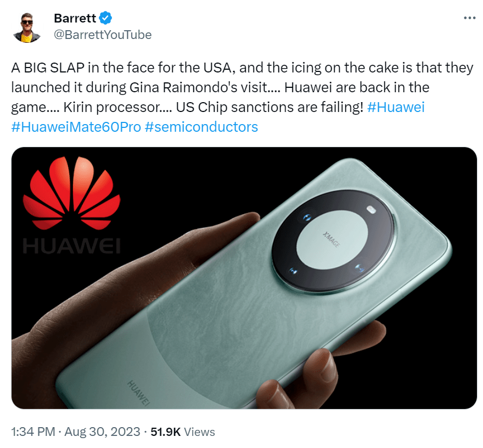Open the #Huawei hashtag
The height and width of the screenshot is (448, 483).
click(396, 107)
